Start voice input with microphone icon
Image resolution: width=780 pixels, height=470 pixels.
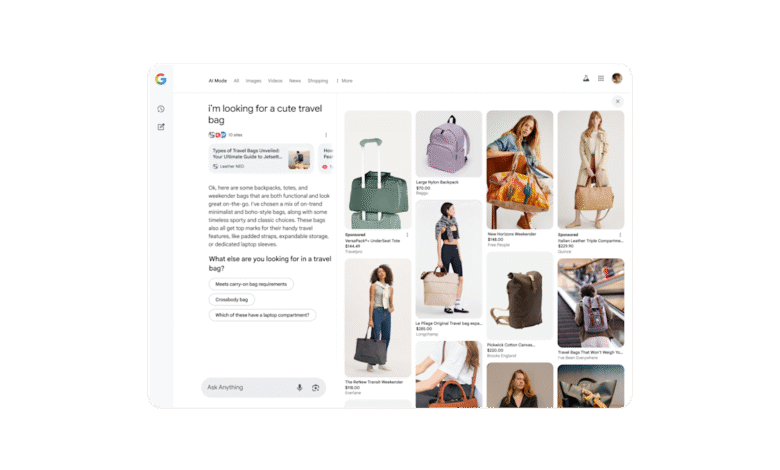pos(299,387)
